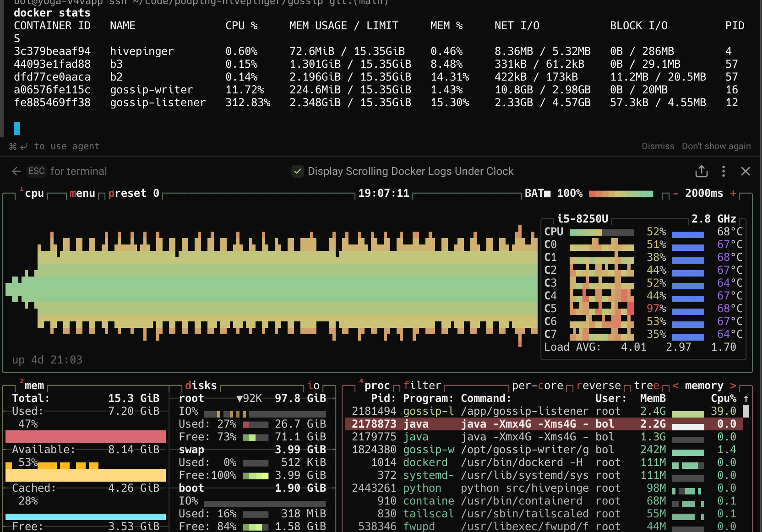Screen dimensions: 762x532
Task: Click right arrow after memory sort
Action: coord(733,385)
